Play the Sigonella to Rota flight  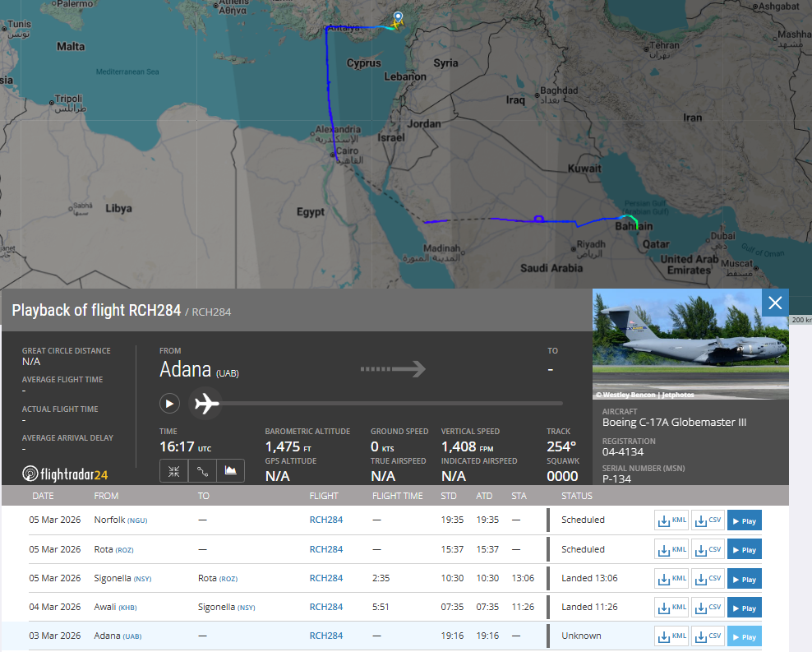point(744,579)
